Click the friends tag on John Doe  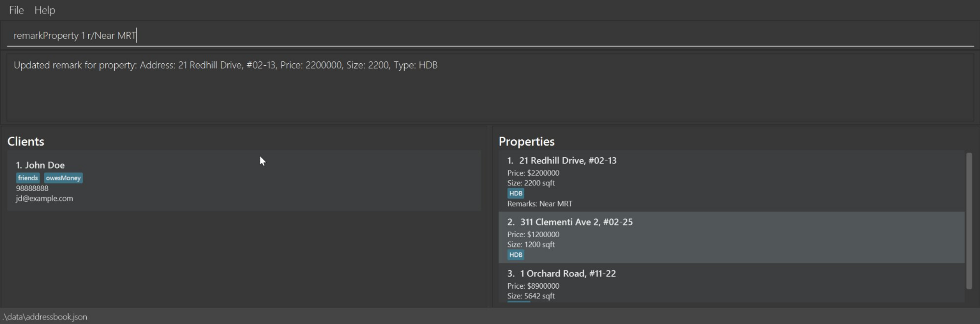click(28, 178)
